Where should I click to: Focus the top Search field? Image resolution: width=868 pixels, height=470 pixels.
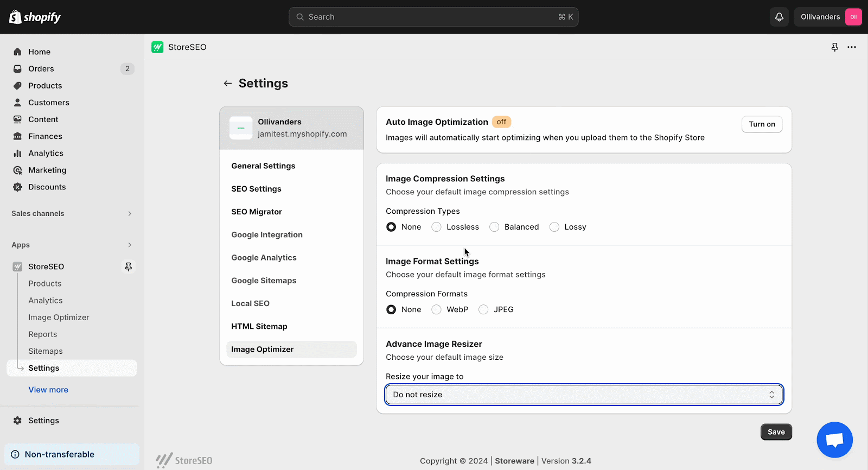click(x=433, y=17)
